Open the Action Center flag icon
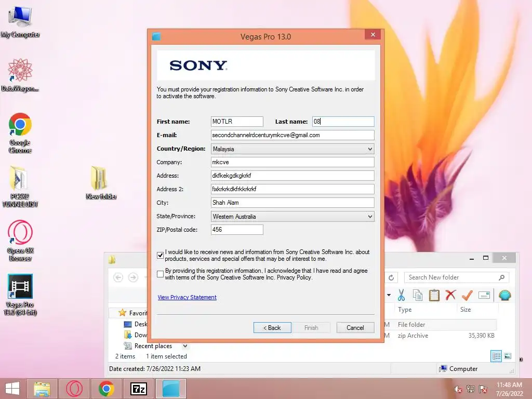The width and height of the screenshot is (532, 399). pyautogui.click(x=483, y=389)
